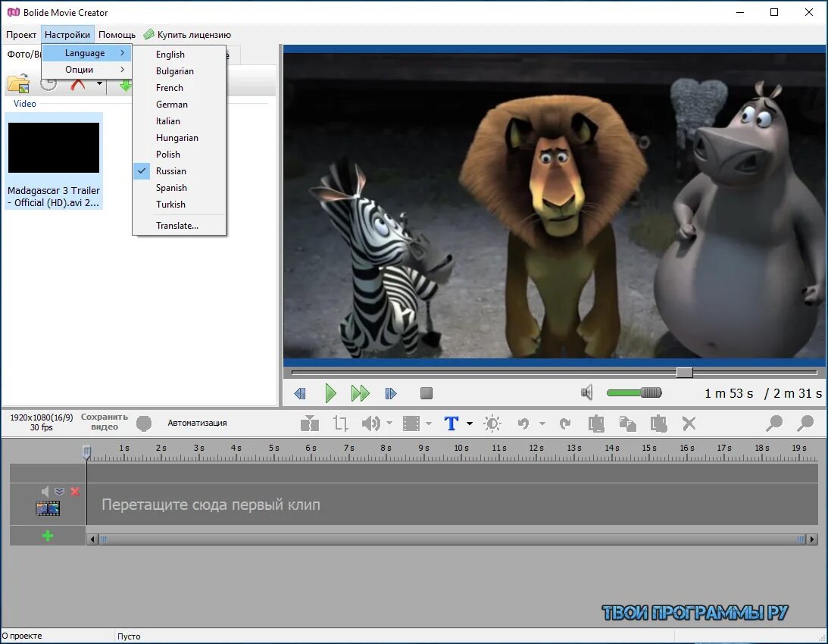Screen dimensions: 828x644
Task: Click the first zoom magnifier icon
Action: (774, 424)
